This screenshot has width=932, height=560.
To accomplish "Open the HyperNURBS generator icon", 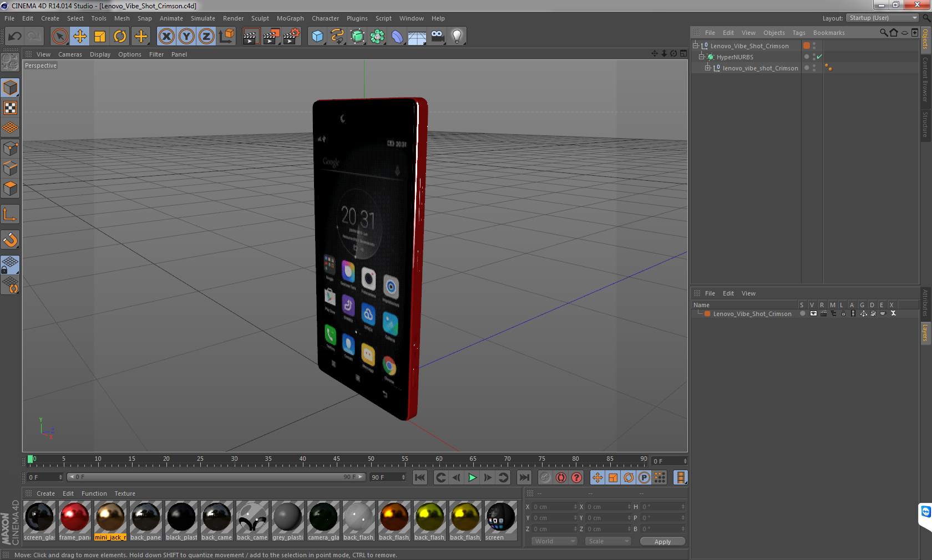I will [357, 37].
